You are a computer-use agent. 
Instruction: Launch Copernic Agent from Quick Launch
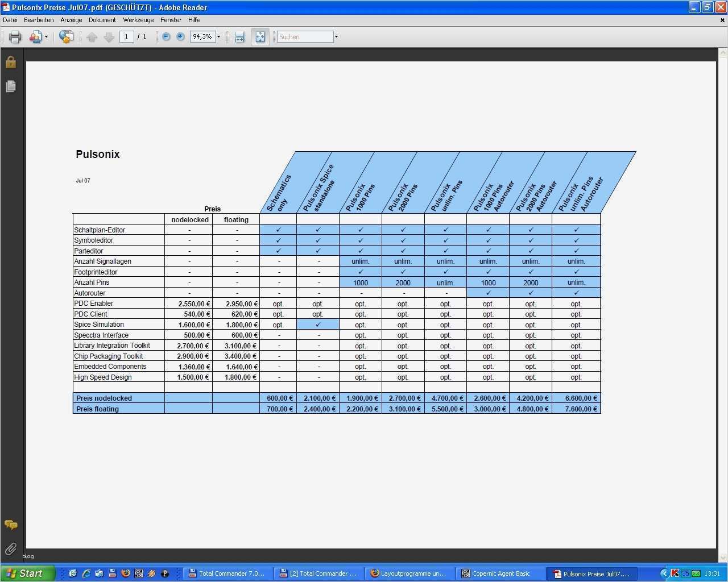(139, 573)
